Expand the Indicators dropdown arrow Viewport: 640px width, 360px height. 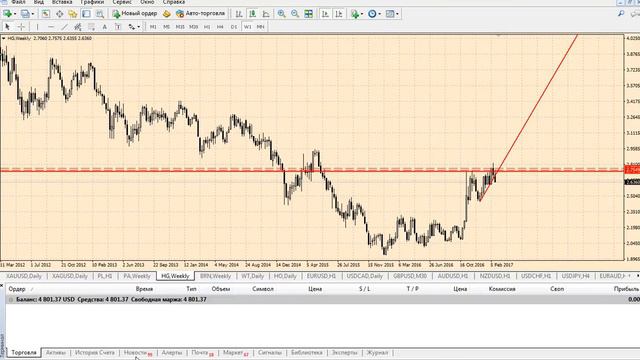click(x=362, y=14)
